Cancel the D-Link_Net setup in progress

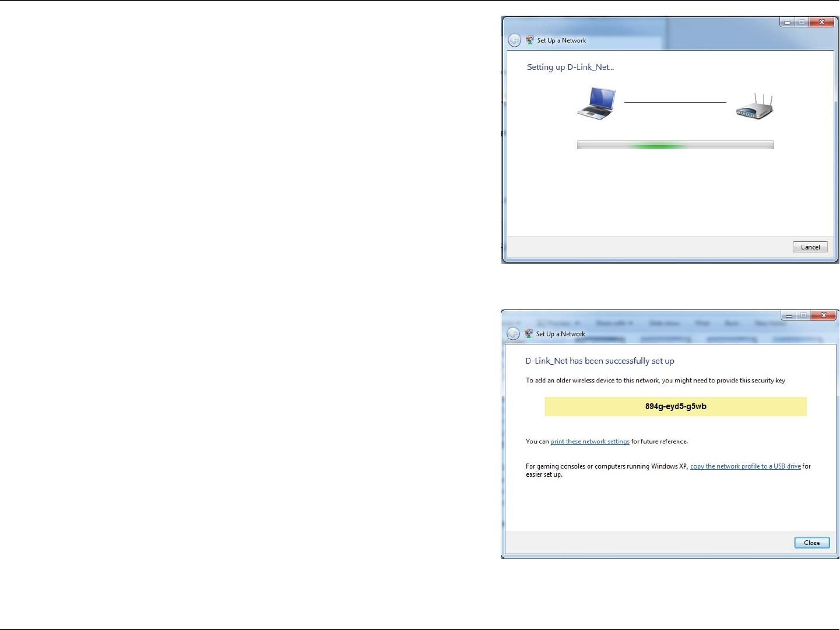pyautogui.click(x=810, y=247)
